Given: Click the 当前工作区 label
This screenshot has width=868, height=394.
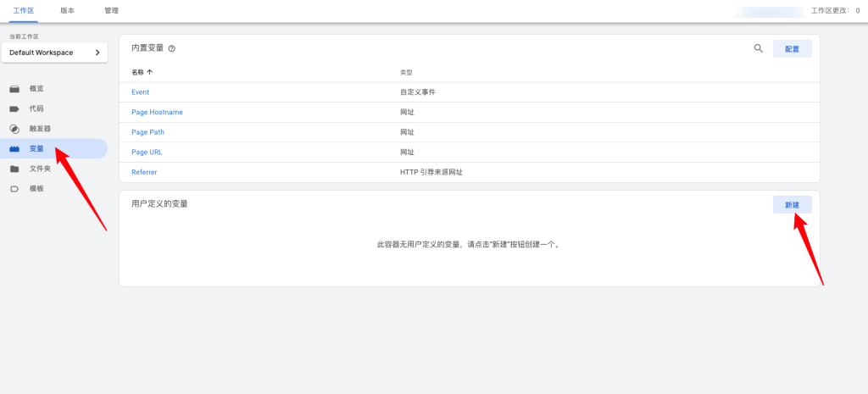Looking at the screenshot, I should click(24, 36).
